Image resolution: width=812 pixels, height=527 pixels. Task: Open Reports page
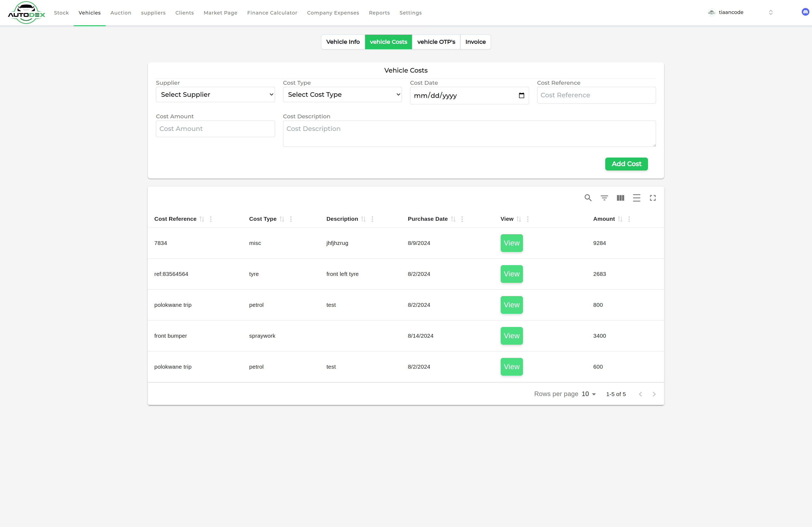[379, 13]
